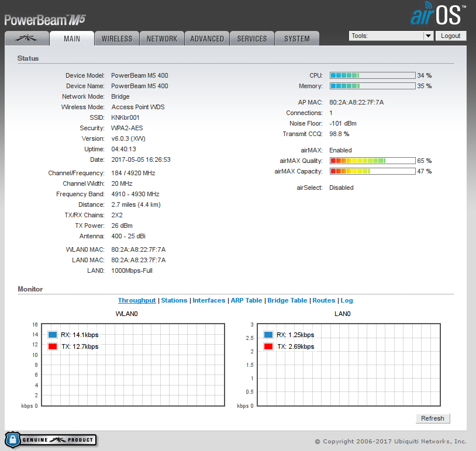
Task: Click the Security value WPA2-AES
Action: (x=127, y=128)
